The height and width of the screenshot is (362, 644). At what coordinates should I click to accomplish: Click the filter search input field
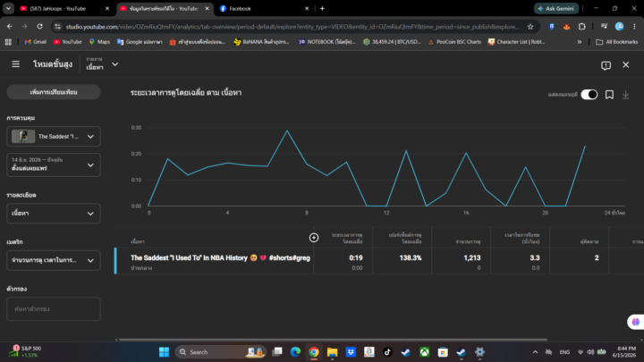click(x=54, y=308)
